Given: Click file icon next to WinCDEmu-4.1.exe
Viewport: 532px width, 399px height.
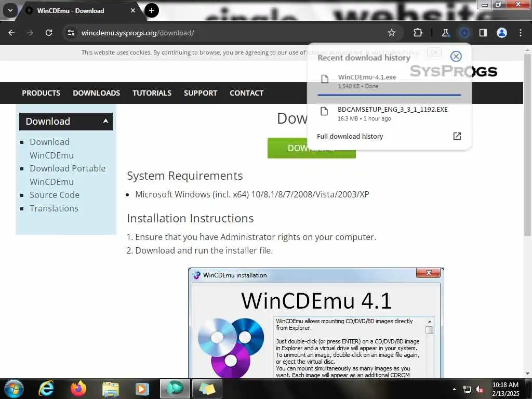Looking at the screenshot, I should tap(325, 79).
